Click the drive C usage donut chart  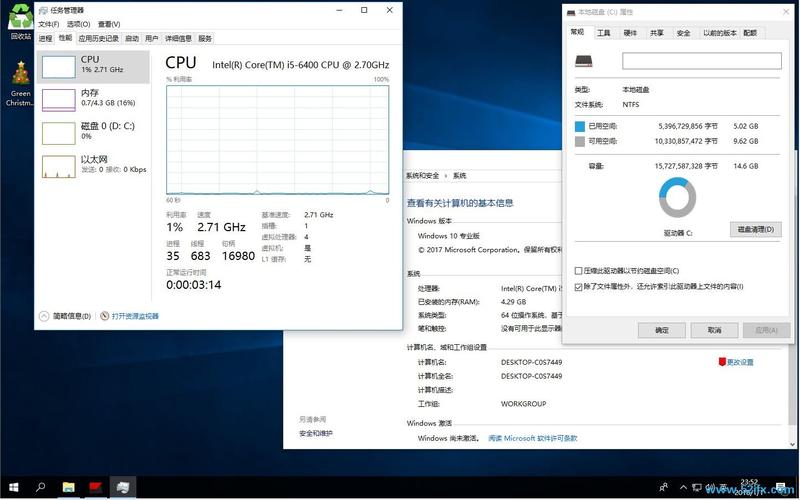click(x=678, y=197)
